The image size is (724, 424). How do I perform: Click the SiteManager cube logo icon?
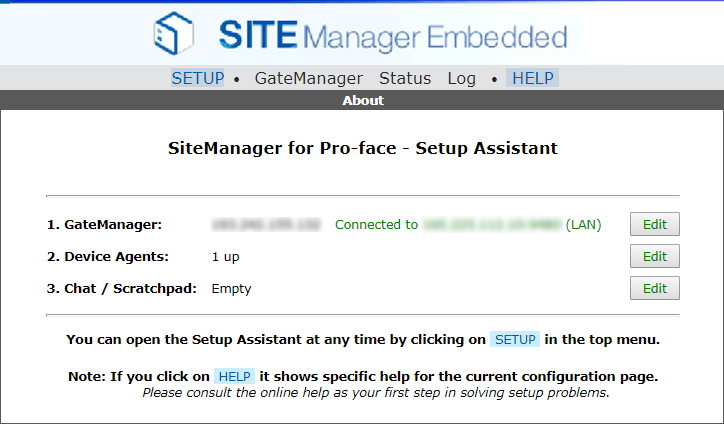tap(173, 33)
